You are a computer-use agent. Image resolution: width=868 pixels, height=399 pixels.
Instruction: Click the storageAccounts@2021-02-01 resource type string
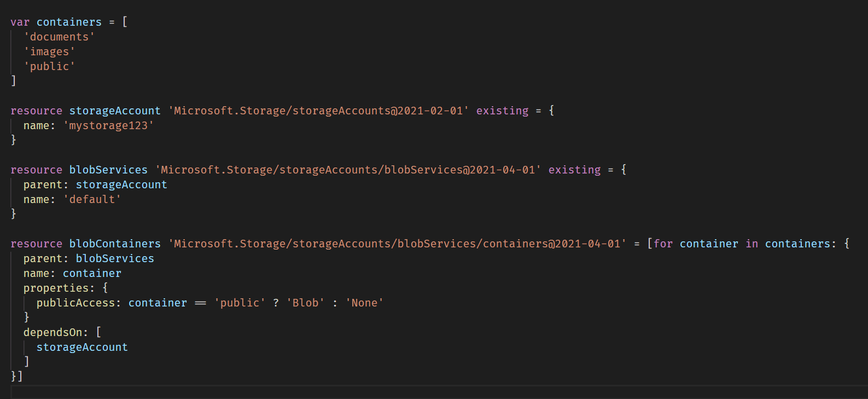pyautogui.click(x=318, y=111)
